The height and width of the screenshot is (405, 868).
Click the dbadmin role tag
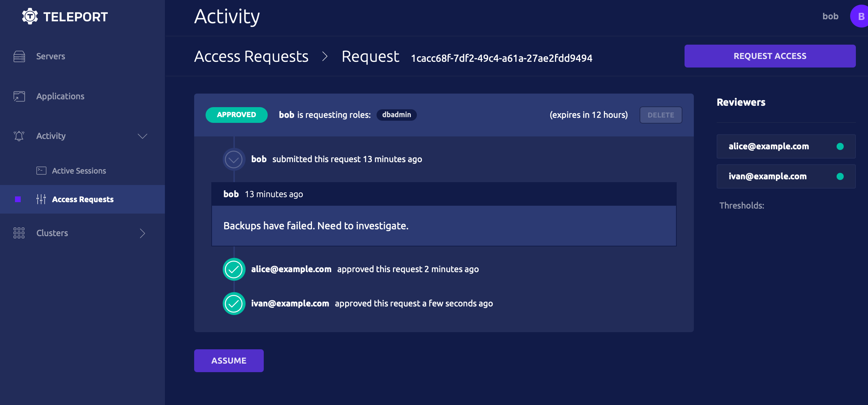tap(397, 115)
